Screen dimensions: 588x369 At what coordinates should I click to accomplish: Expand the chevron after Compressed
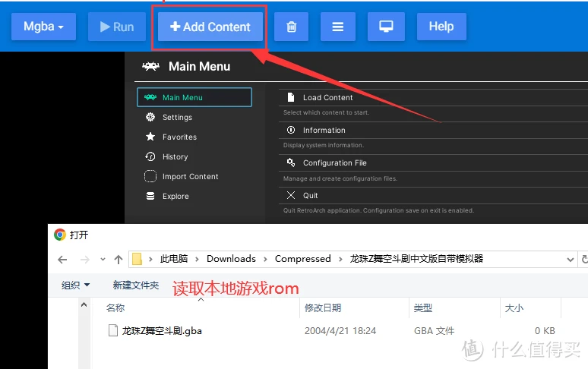point(340,259)
